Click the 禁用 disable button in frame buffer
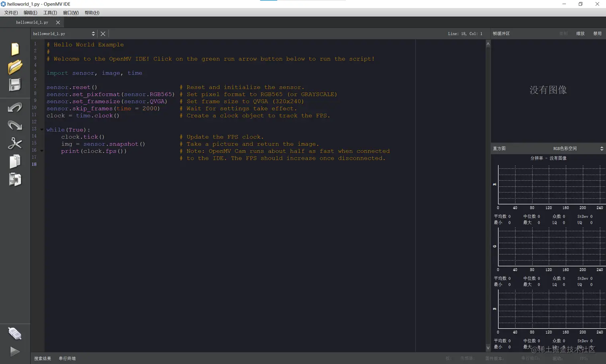 tap(597, 34)
